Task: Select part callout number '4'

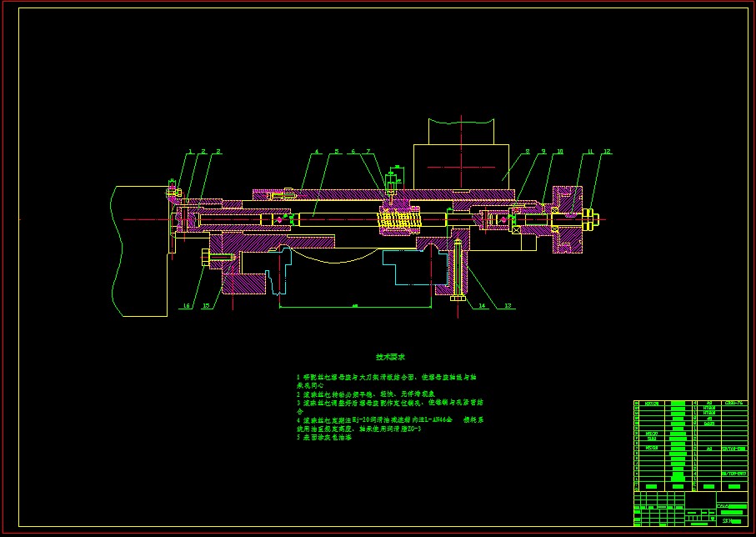Action: (x=316, y=152)
